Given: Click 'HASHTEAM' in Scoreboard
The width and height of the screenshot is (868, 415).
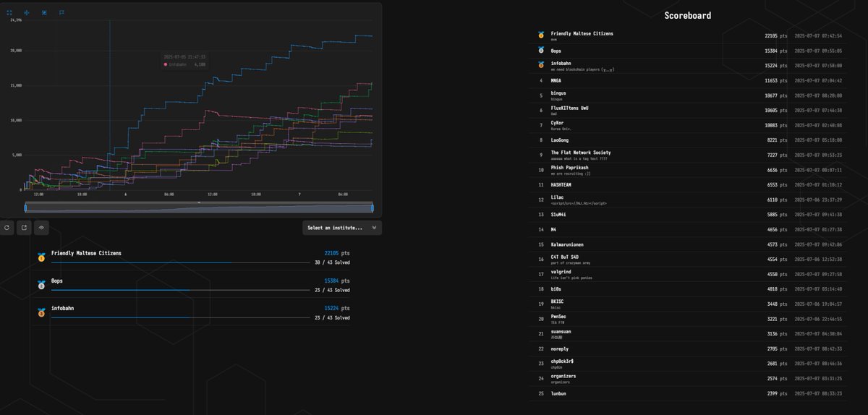Looking at the screenshot, I should point(561,185).
